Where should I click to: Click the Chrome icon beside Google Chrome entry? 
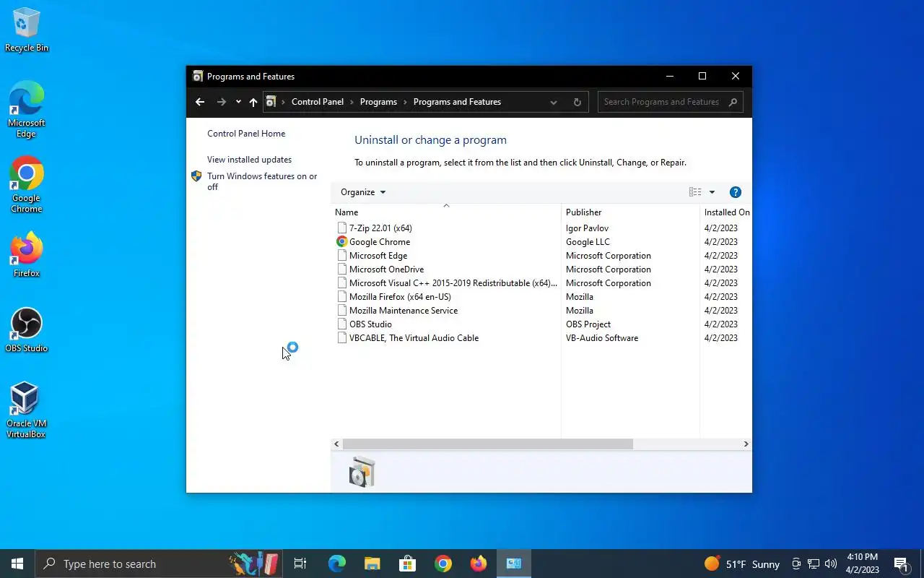point(342,242)
